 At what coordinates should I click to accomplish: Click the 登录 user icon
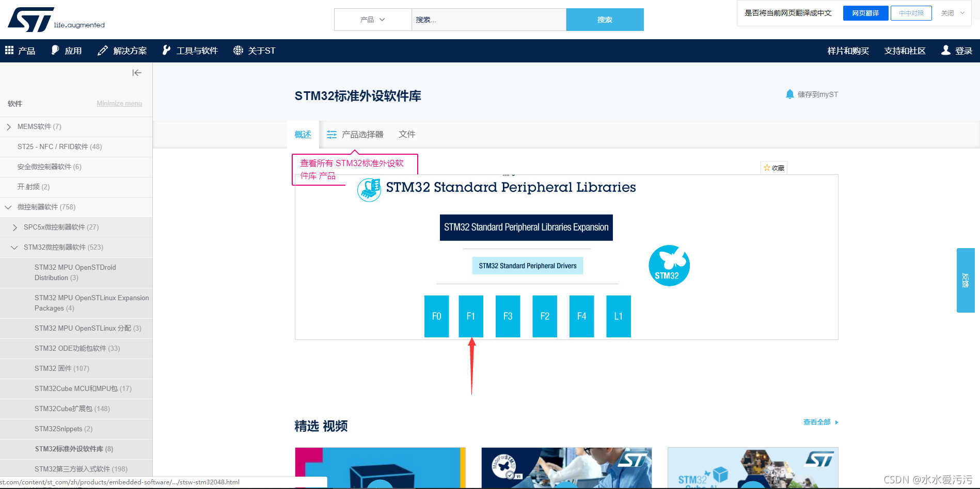945,50
